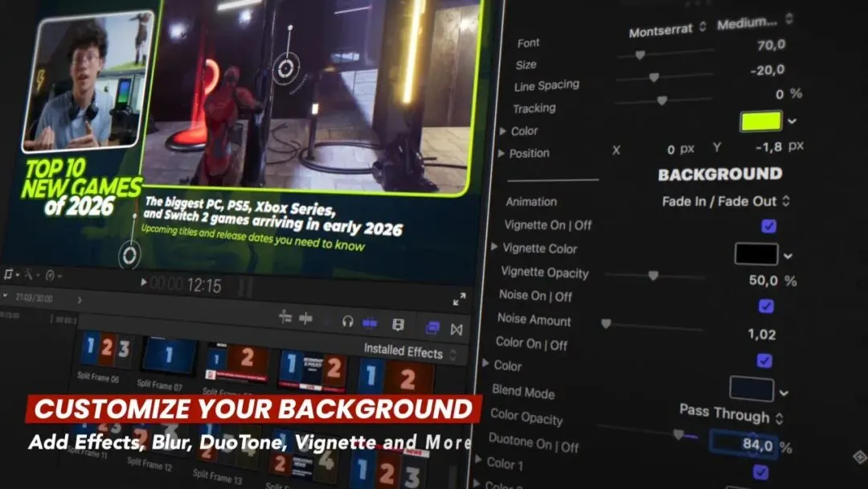Screen dimensions: 868x489
Task: Click the 70,0 value field
Action: (x=771, y=45)
